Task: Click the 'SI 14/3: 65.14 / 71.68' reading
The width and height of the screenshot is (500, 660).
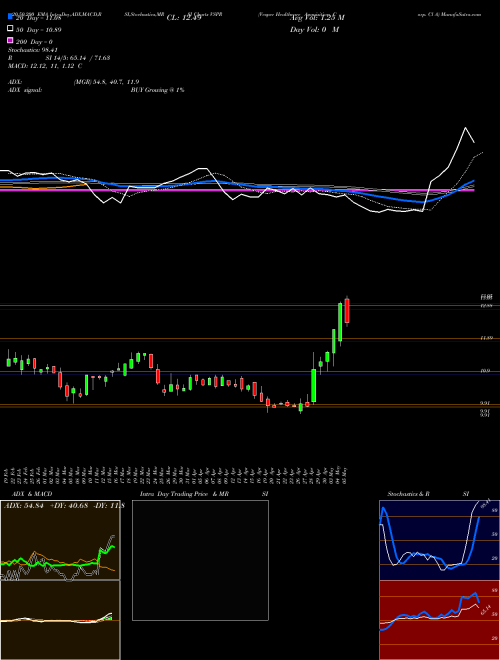Action: [78, 58]
